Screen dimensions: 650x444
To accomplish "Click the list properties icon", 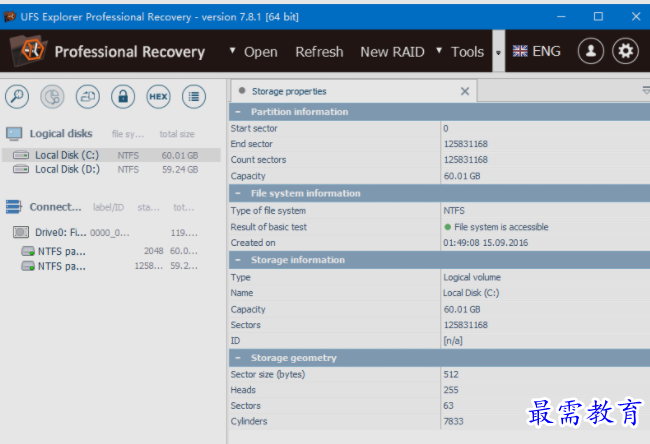I will [x=194, y=97].
